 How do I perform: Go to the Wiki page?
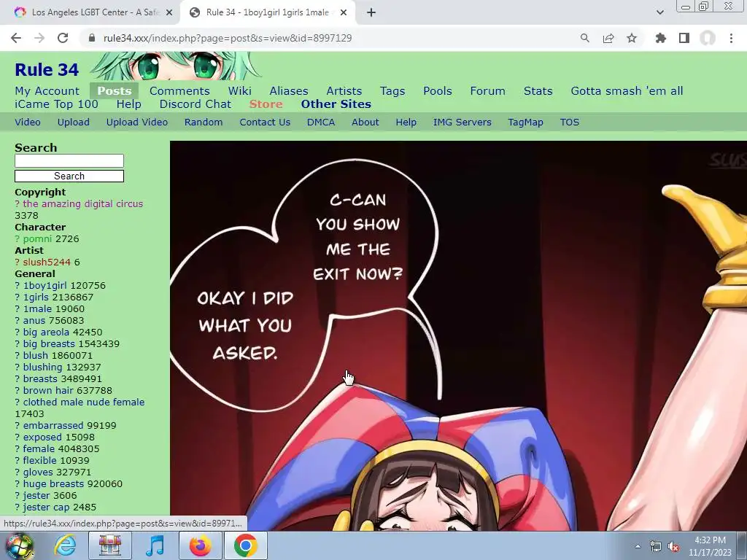pyautogui.click(x=239, y=91)
